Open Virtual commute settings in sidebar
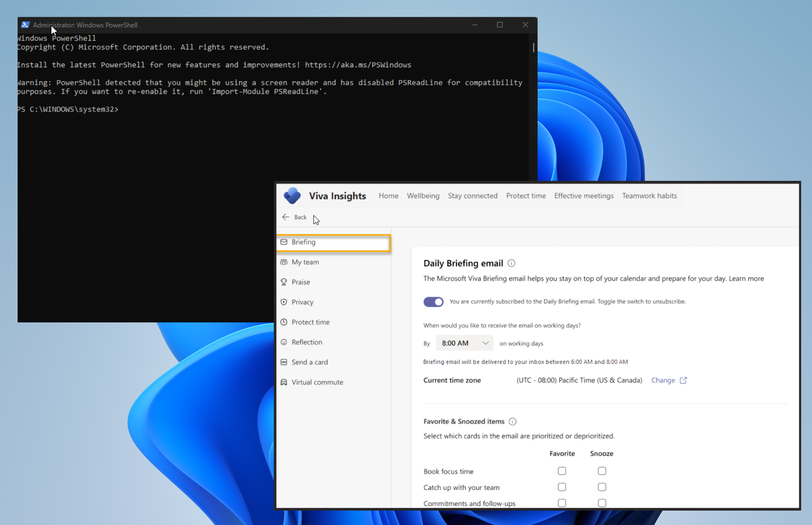 tap(333, 382)
